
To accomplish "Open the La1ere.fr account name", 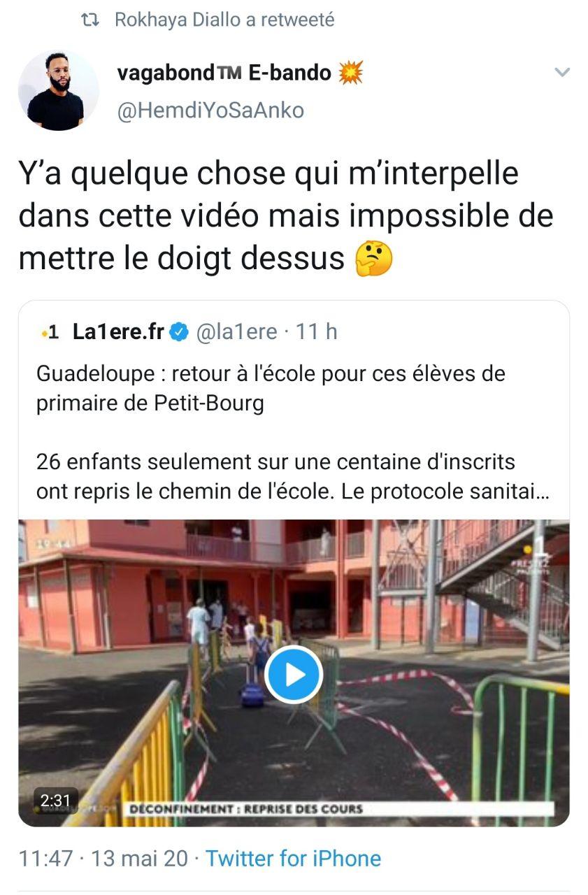I will pos(118,332).
